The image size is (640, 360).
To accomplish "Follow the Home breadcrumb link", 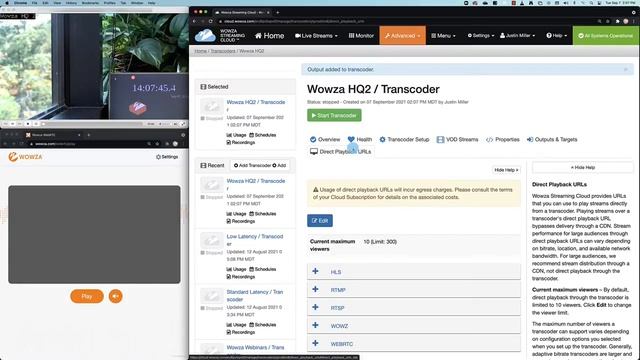I will (x=200, y=51).
